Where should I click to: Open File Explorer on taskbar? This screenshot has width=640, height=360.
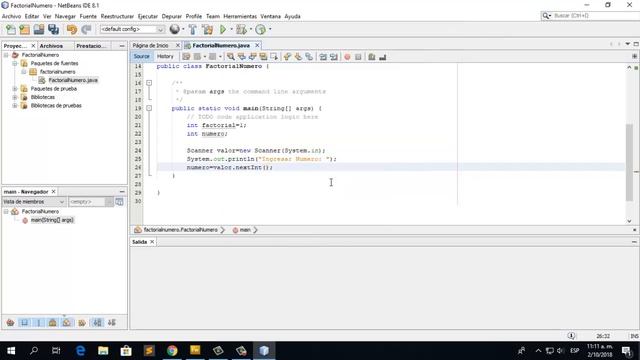[103, 351]
